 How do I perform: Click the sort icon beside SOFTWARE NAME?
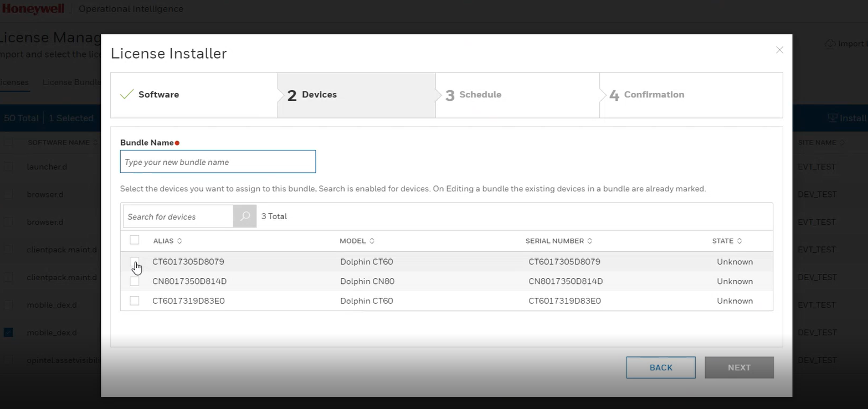[x=94, y=142]
